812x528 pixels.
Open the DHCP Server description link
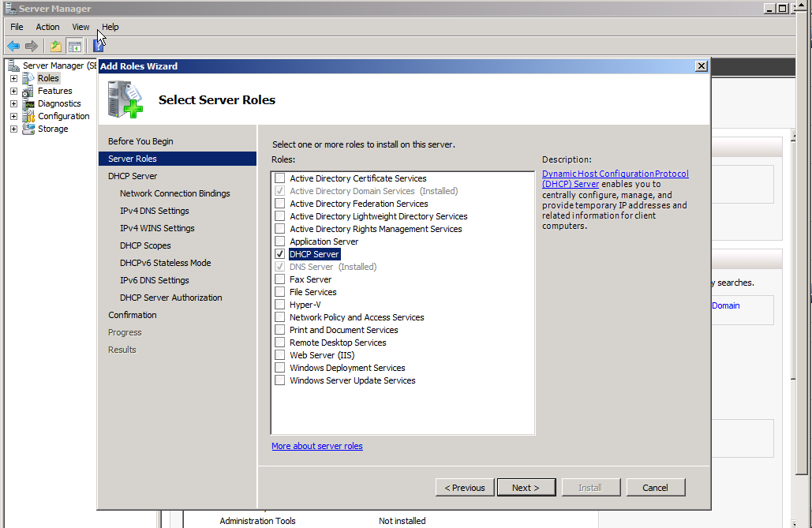click(x=616, y=179)
